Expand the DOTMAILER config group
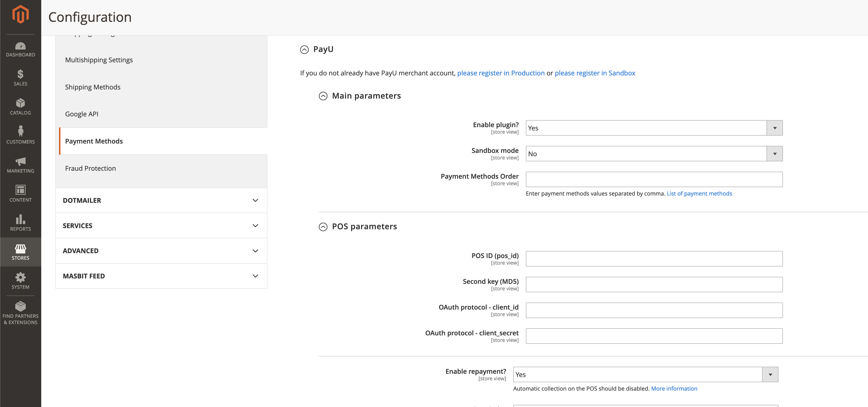The height and width of the screenshot is (407, 868). pos(161,200)
